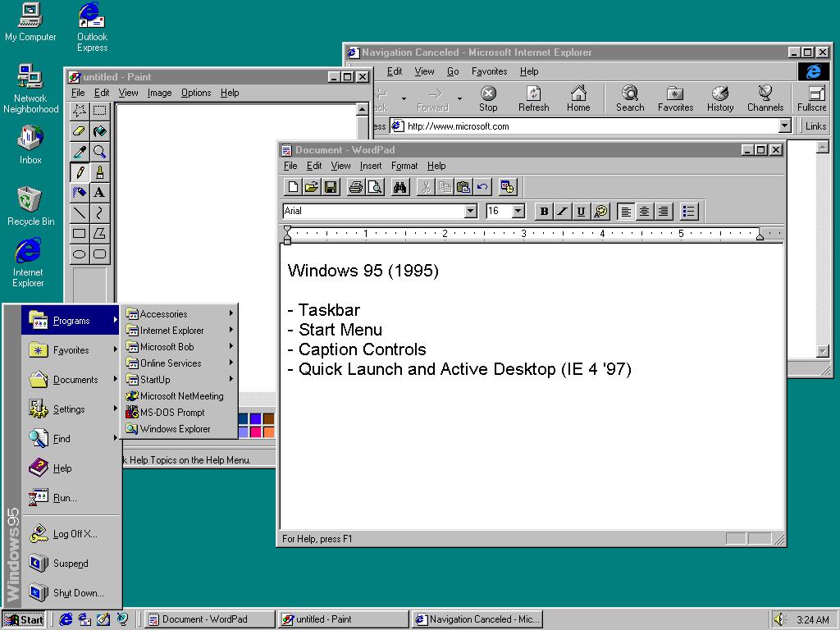Click the Print icon in WordPad toolbar
This screenshot has height=630, width=840.
355,187
